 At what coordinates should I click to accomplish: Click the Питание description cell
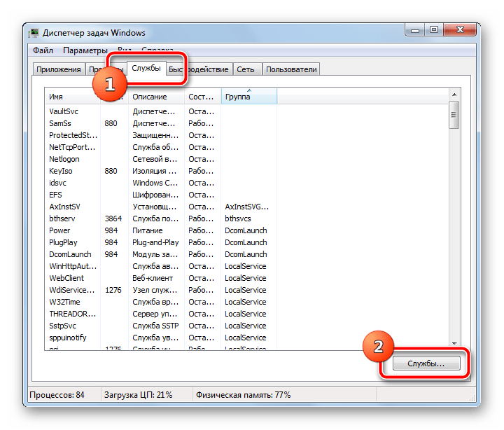point(148,230)
